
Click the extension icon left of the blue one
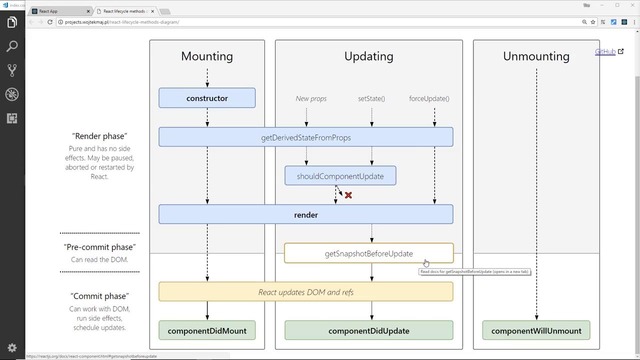point(603,22)
